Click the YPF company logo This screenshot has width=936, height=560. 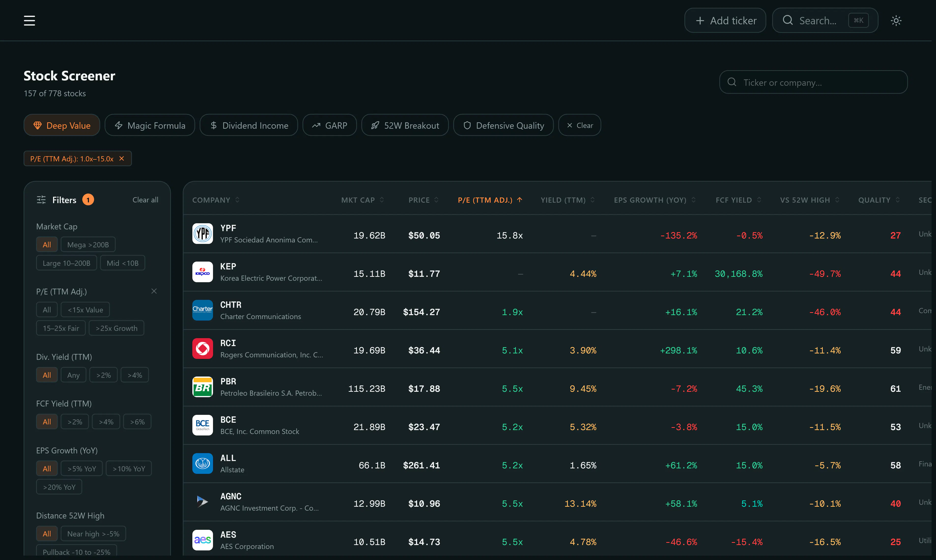coord(203,234)
